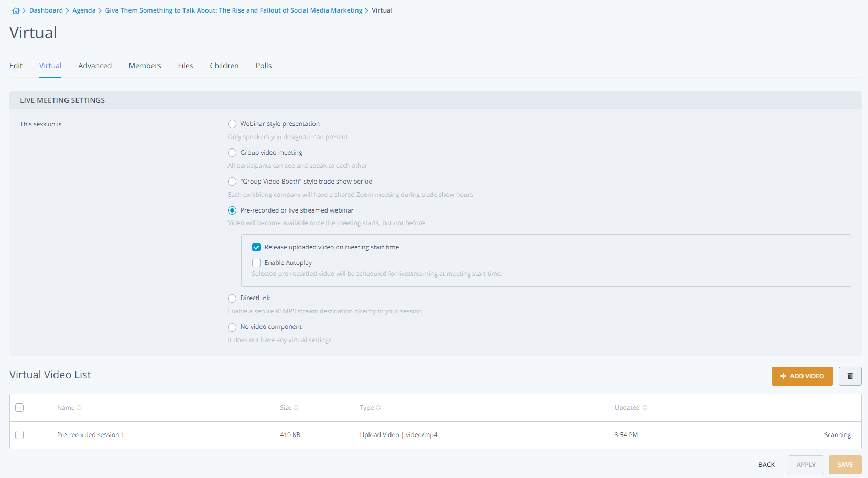Click the Dashboard breadcrumb link
Screen dimensions: 868x478
click(46, 10)
